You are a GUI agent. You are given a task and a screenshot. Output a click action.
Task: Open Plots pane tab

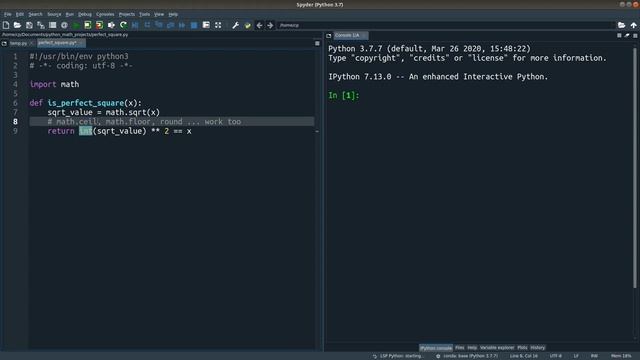522,348
